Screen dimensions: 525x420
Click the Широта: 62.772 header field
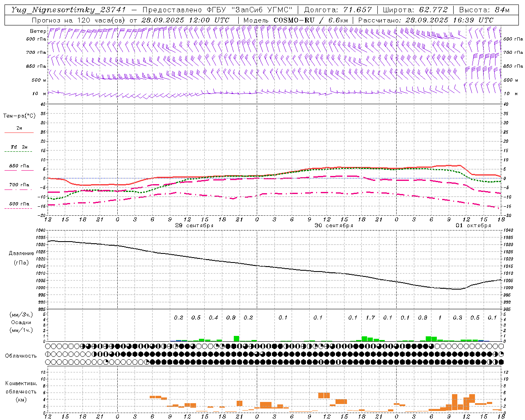click(415, 10)
